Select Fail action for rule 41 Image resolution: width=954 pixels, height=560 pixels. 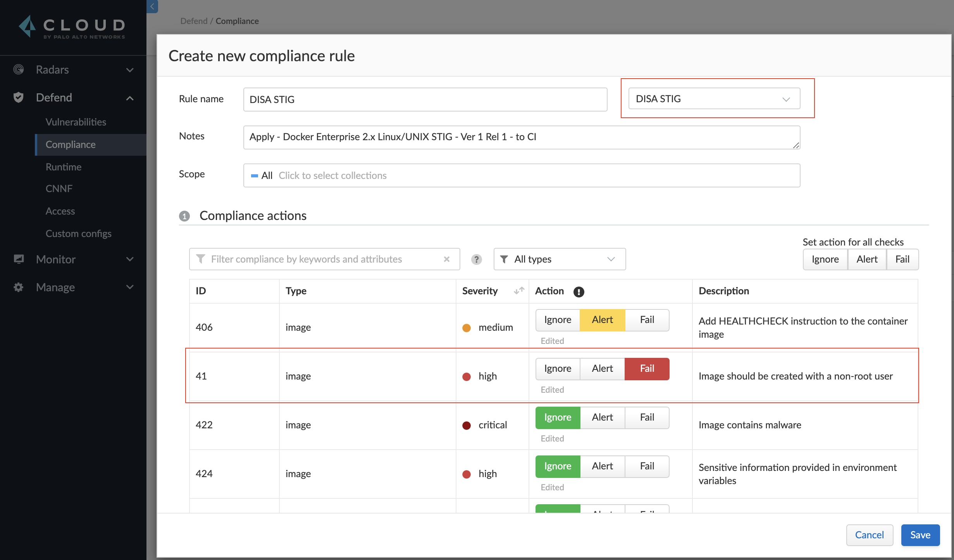click(x=647, y=369)
